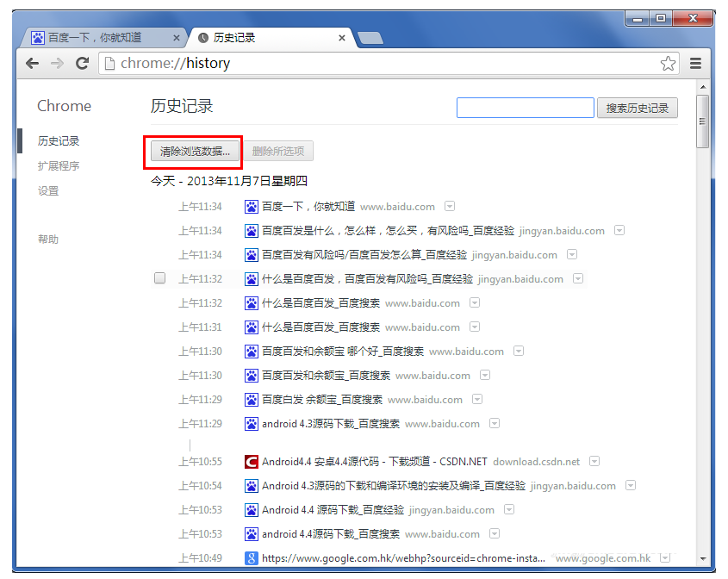Click the browser back arrow

pos(32,64)
